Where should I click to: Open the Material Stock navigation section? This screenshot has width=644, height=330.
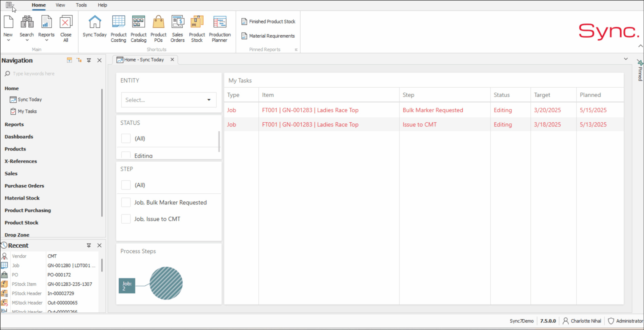point(22,198)
